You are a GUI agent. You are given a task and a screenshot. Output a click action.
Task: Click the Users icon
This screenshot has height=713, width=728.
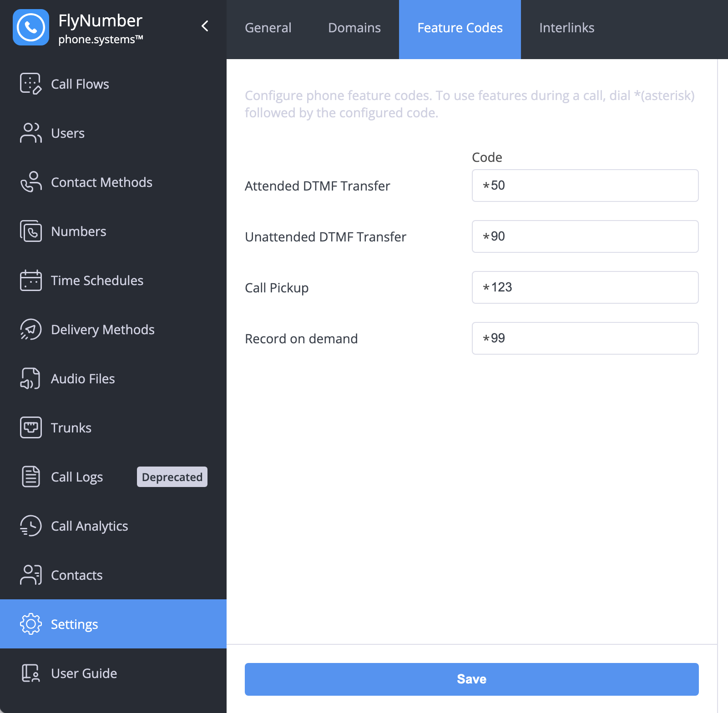tap(31, 133)
